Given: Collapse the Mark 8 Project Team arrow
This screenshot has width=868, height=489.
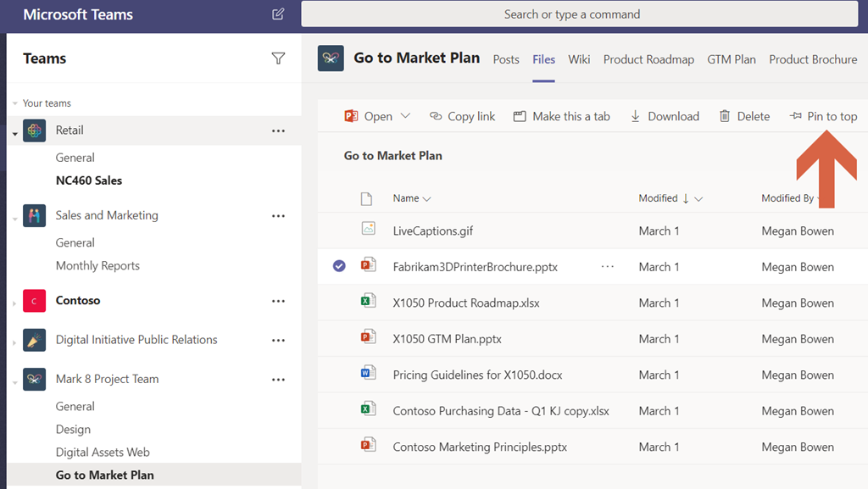Looking at the screenshot, I should [15, 383].
